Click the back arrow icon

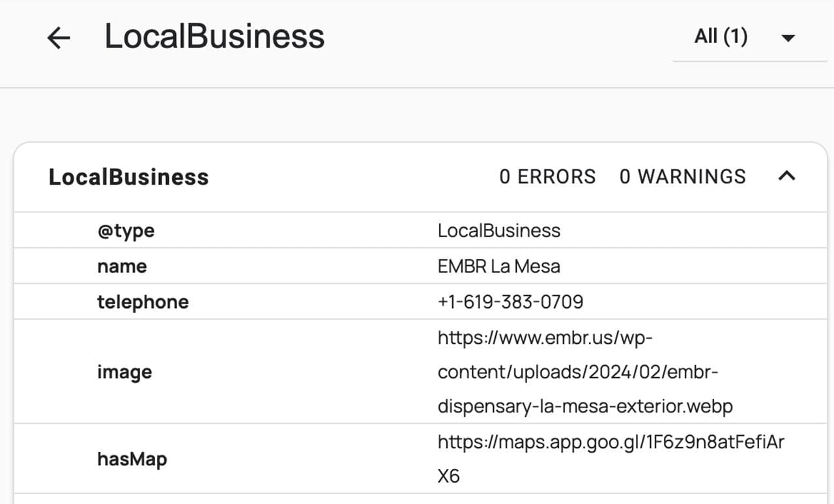point(59,38)
